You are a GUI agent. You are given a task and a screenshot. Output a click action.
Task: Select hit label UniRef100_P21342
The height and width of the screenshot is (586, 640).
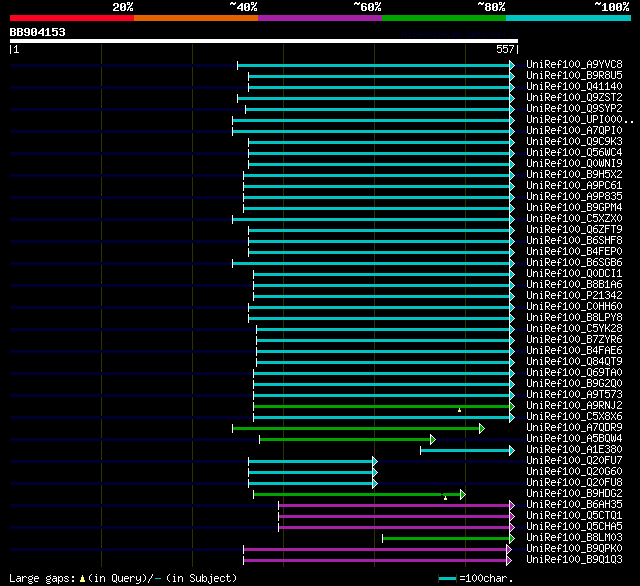[x=574, y=296]
